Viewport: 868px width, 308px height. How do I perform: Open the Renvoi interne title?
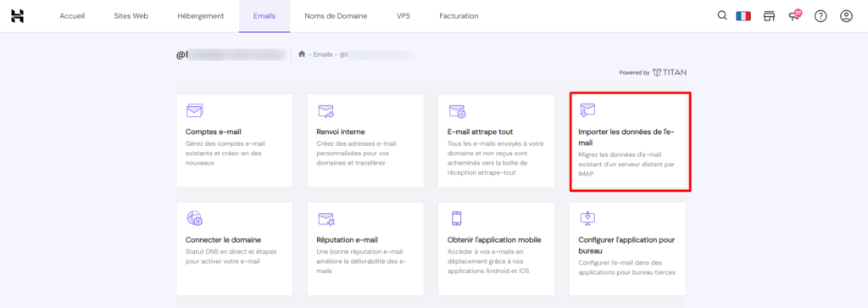click(x=342, y=132)
